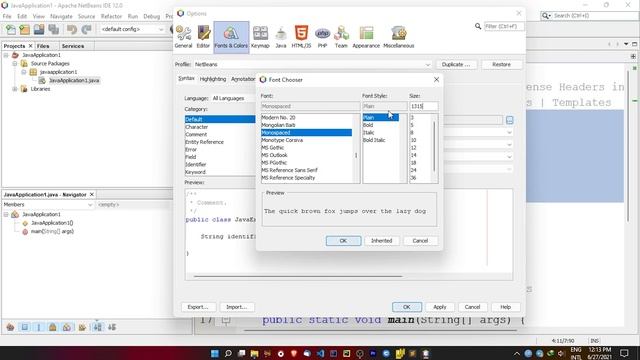Click the Open Project toolbar icon
This screenshot has width=640, height=360.
point(39,29)
